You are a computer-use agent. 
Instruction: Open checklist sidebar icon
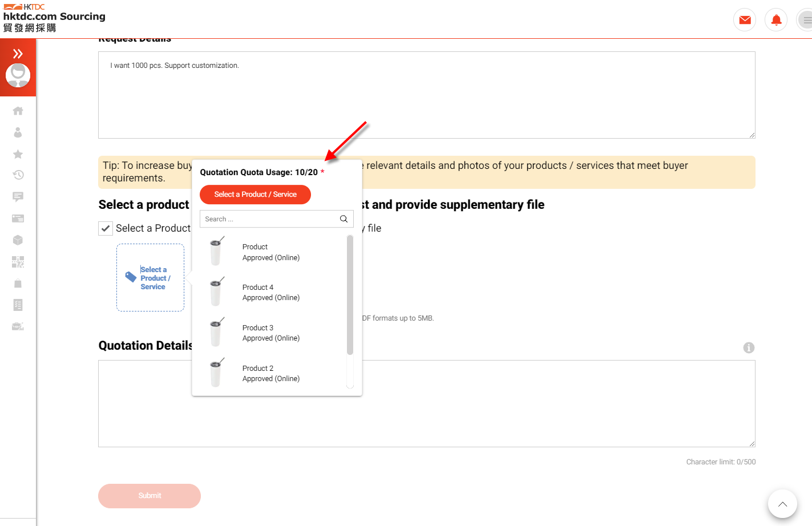pyautogui.click(x=18, y=305)
